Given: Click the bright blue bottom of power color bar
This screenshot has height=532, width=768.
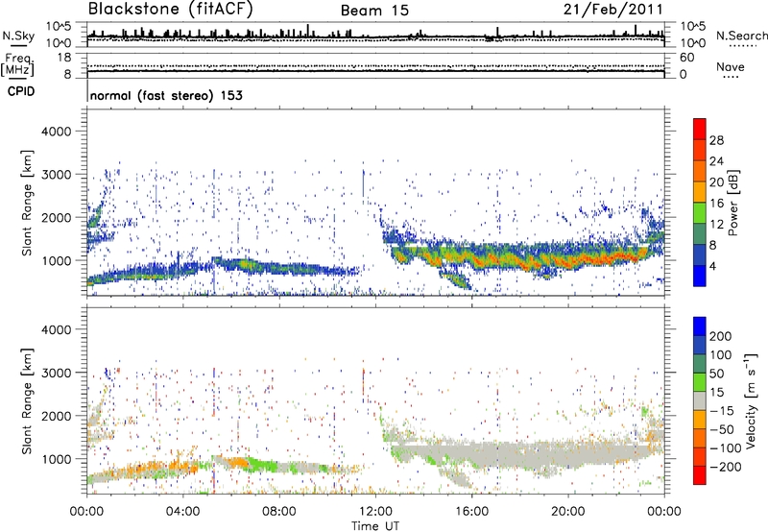Looking at the screenshot, I should click(x=700, y=276).
